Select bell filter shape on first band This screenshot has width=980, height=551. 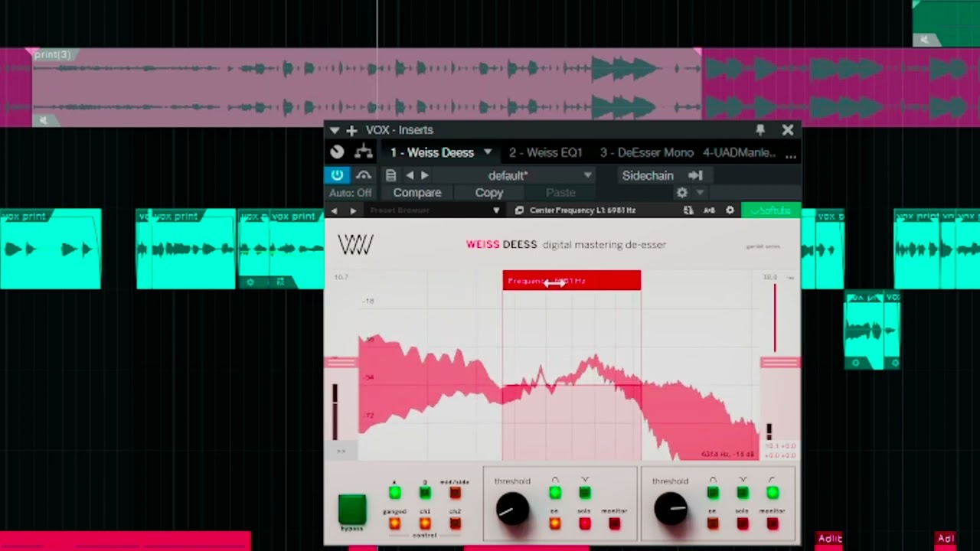click(x=555, y=493)
